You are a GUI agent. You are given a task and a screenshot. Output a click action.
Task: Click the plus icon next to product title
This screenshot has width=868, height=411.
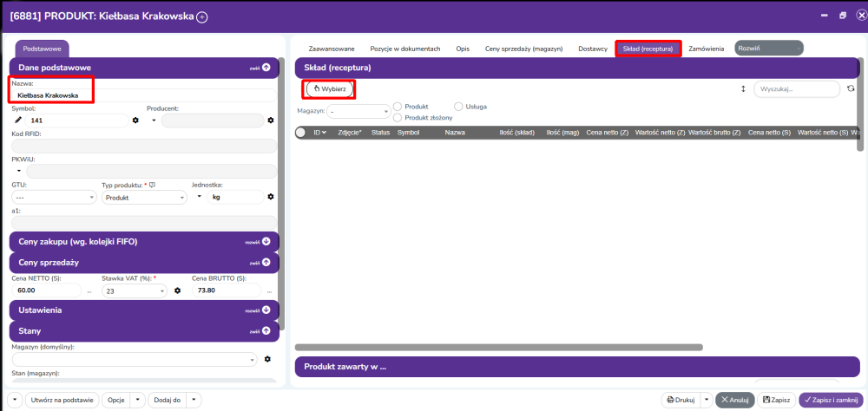point(202,16)
